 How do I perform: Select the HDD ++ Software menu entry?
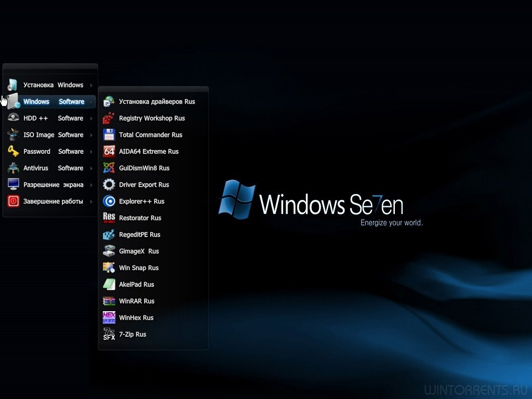tap(50, 118)
